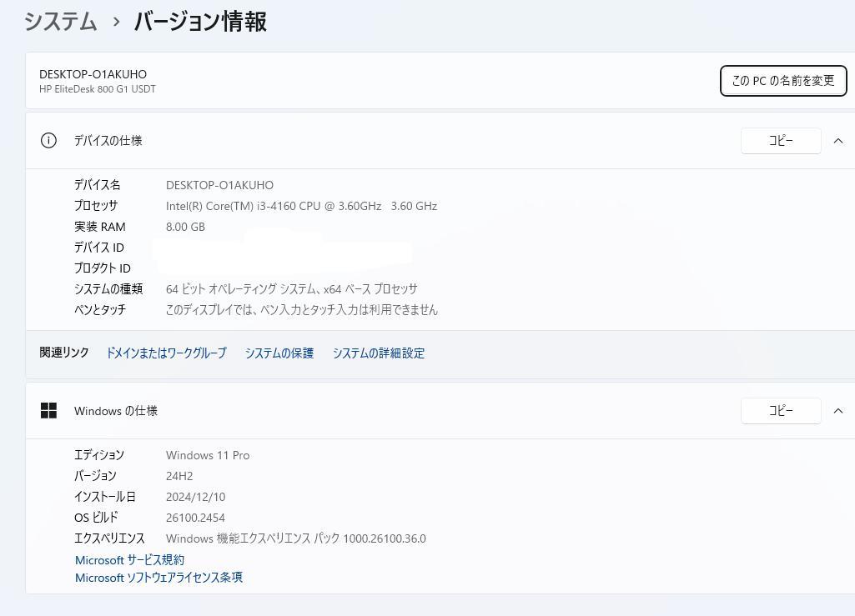Open システムの詳細設定 link
855x616 pixels.
pos(379,353)
